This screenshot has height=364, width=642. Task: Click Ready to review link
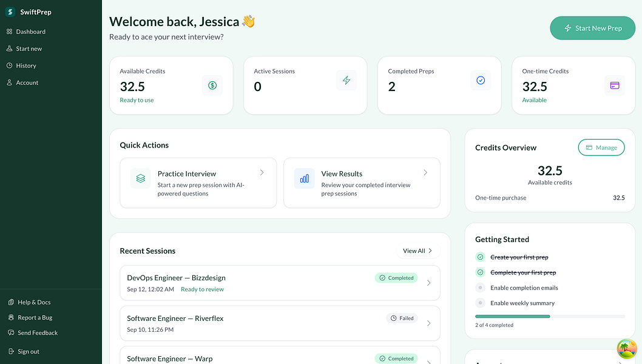coord(202,289)
